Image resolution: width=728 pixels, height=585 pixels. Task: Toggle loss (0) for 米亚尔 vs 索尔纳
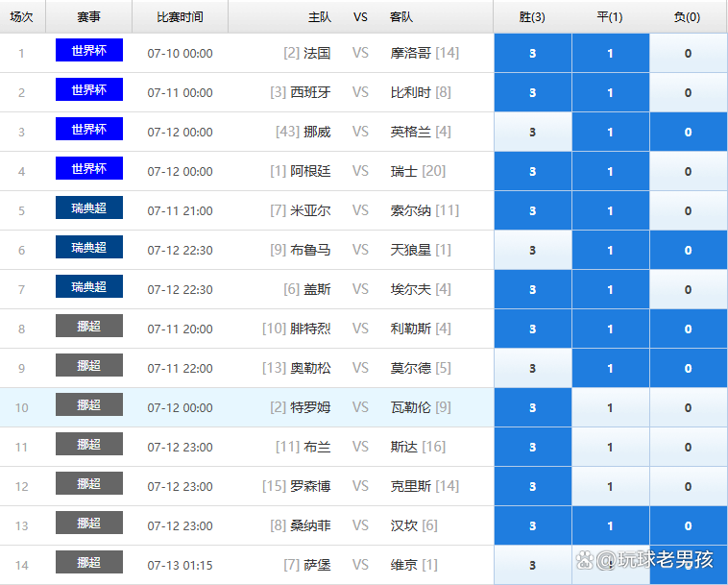pyautogui.click(x=688, y=210)
